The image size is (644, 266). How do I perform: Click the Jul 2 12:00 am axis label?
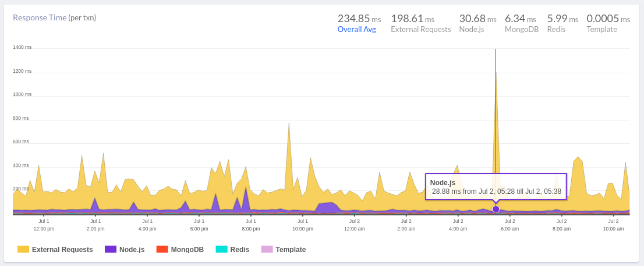click(x=354, y=225)
